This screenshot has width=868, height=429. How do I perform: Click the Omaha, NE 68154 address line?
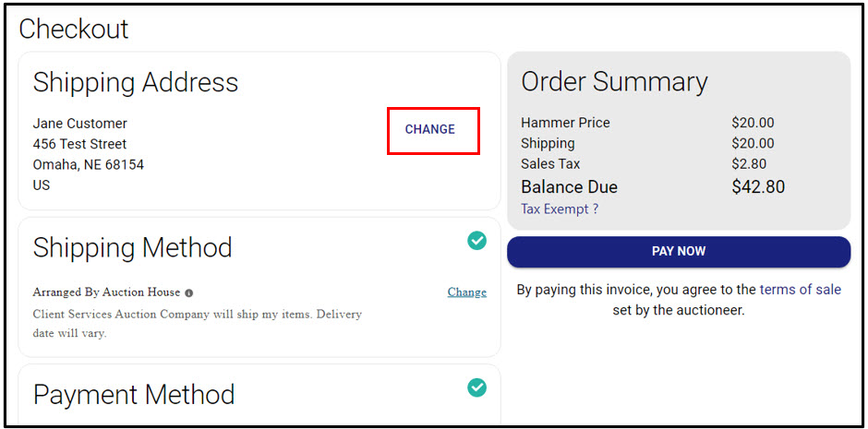click(x=89, y=165)
